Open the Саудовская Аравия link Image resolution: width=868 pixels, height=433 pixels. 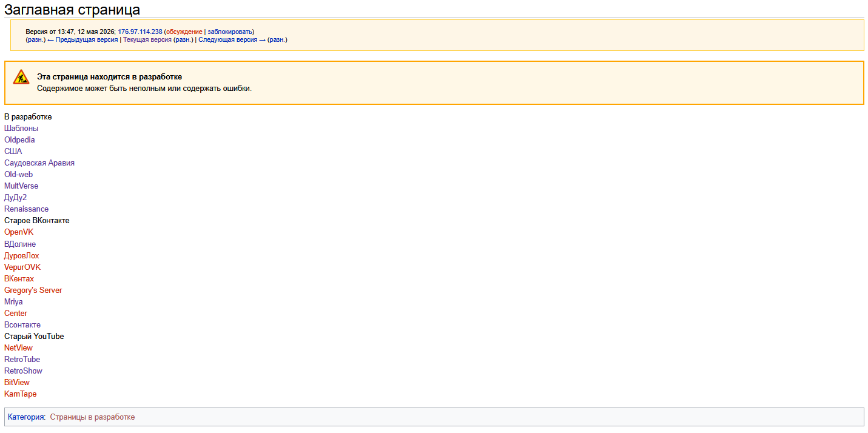(39, 163)
